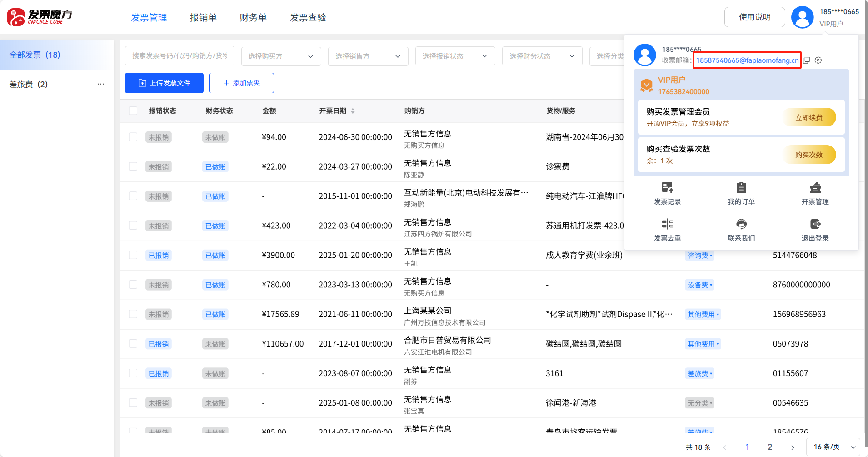Image resolution: width=868 pixels, height=457 pixels.
Task: Open 开票管理 invoicing management icon
Action: click(x=815, y=188)
